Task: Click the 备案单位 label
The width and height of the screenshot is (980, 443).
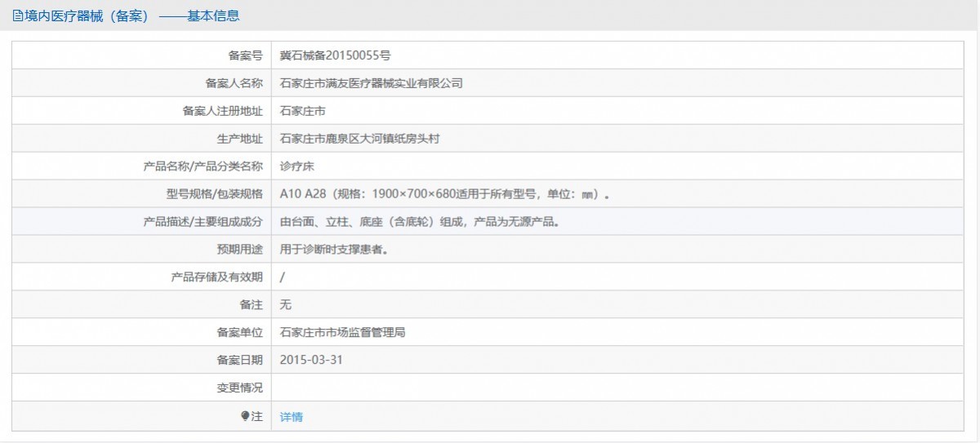Action: [240, 333]
